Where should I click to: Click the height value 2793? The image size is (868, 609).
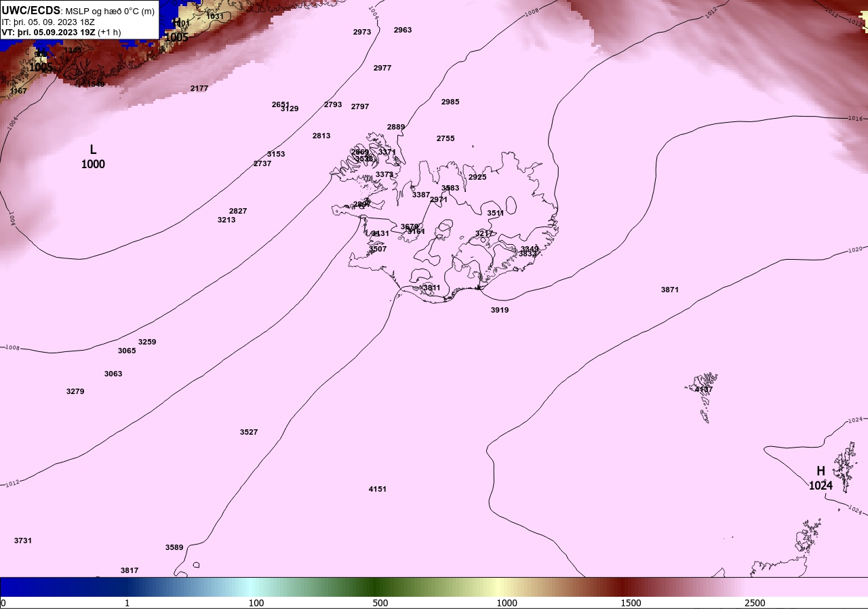[333, 104]
